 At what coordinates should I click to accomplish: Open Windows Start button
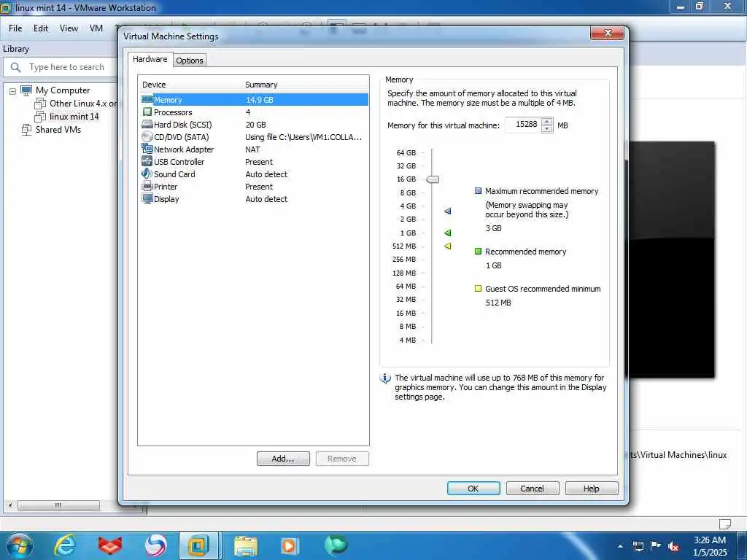pos(20,545)
